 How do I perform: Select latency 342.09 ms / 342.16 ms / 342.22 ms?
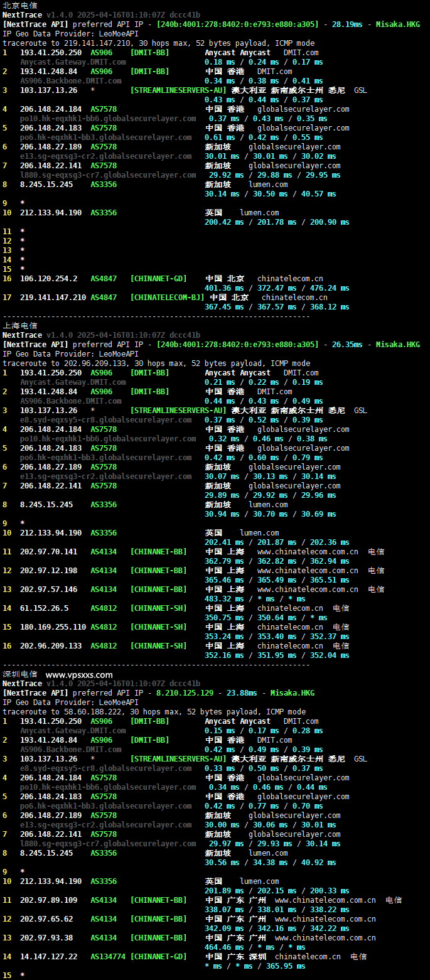277,929
